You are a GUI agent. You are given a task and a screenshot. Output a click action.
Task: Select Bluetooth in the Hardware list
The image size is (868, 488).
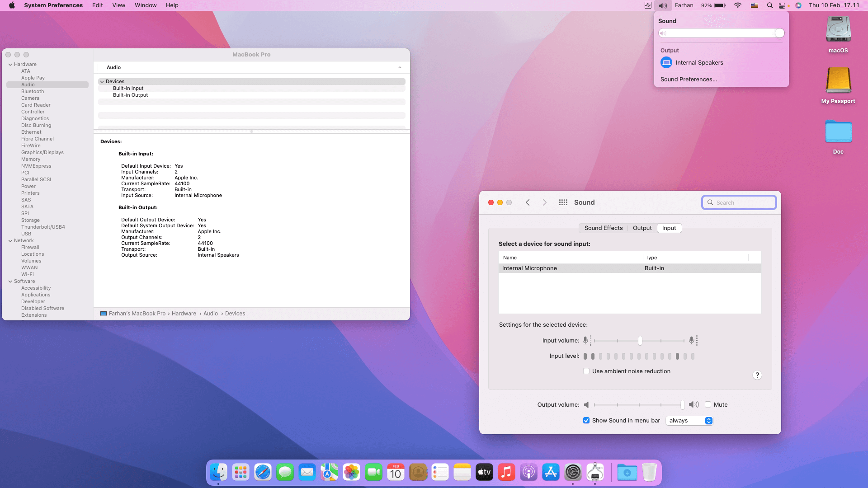point(33,92)
